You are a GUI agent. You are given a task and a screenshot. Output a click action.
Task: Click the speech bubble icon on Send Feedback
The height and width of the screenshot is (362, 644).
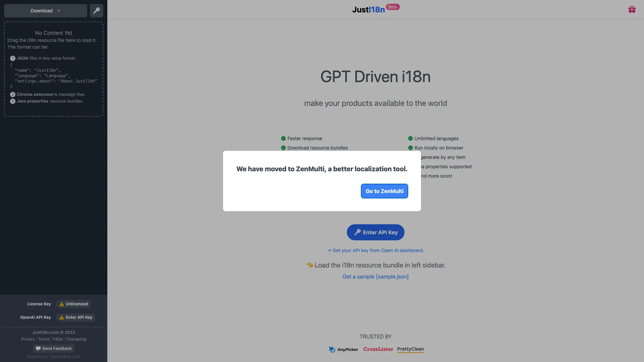(38, 349)
